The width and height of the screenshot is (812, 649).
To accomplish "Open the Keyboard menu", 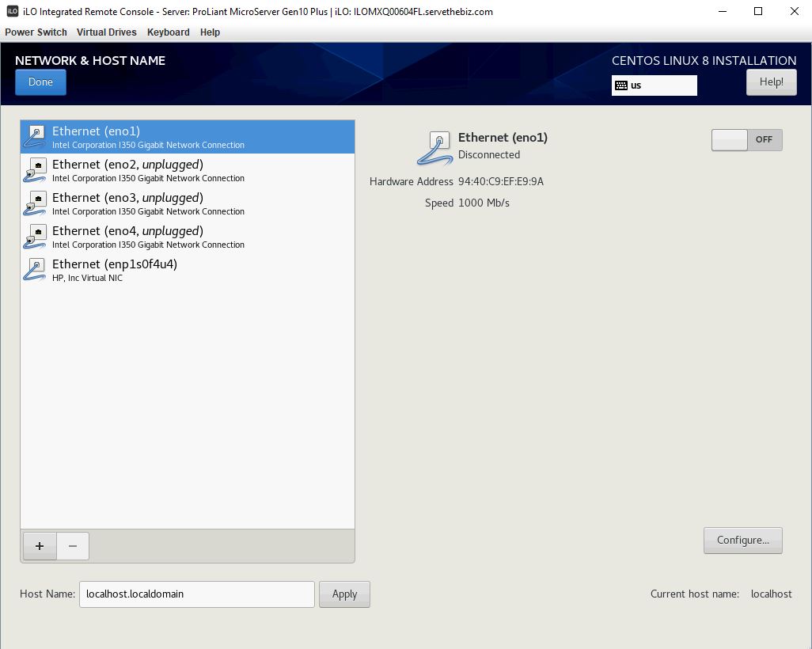I will click(169, 32).
